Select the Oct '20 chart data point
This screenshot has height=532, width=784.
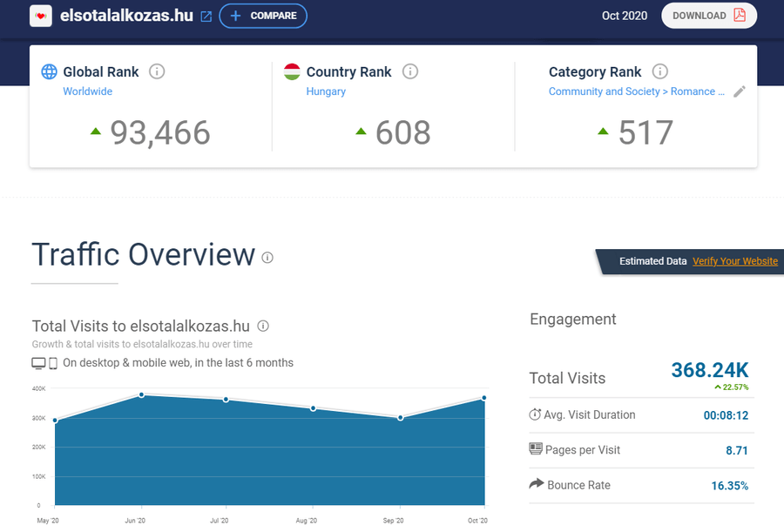[x=484, y=398]
